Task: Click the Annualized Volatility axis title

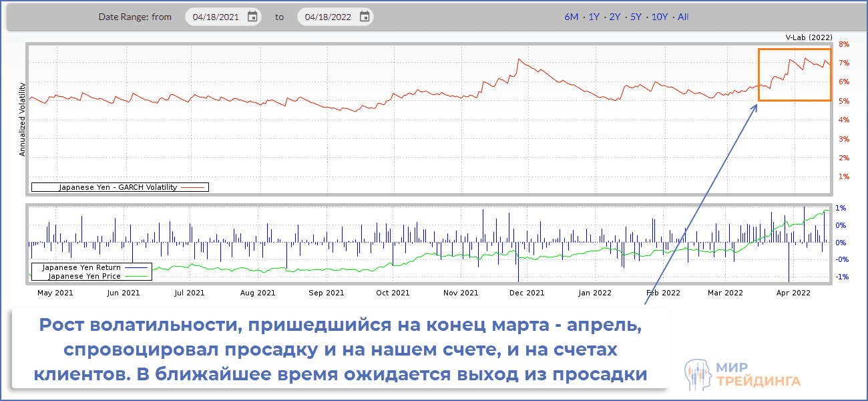Action: 22,120
